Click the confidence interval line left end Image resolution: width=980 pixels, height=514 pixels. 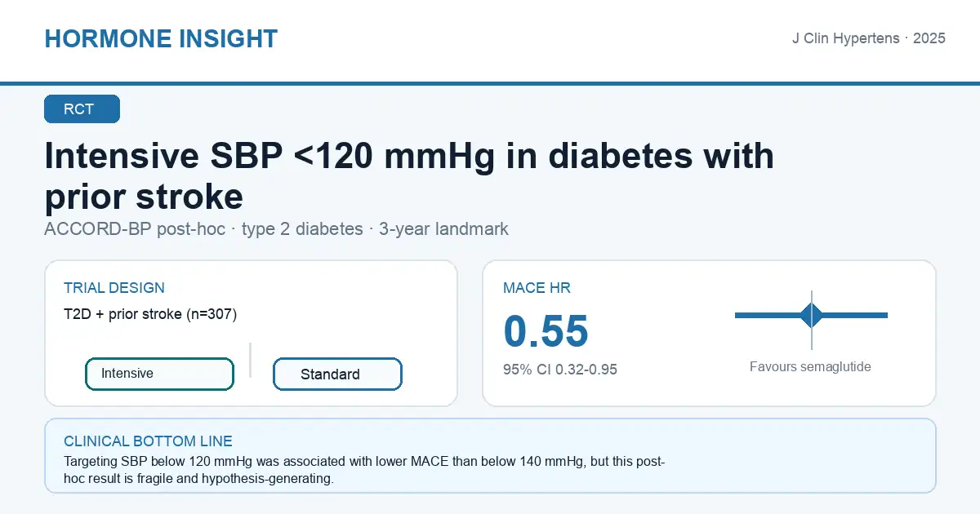[x=738, y=315]
